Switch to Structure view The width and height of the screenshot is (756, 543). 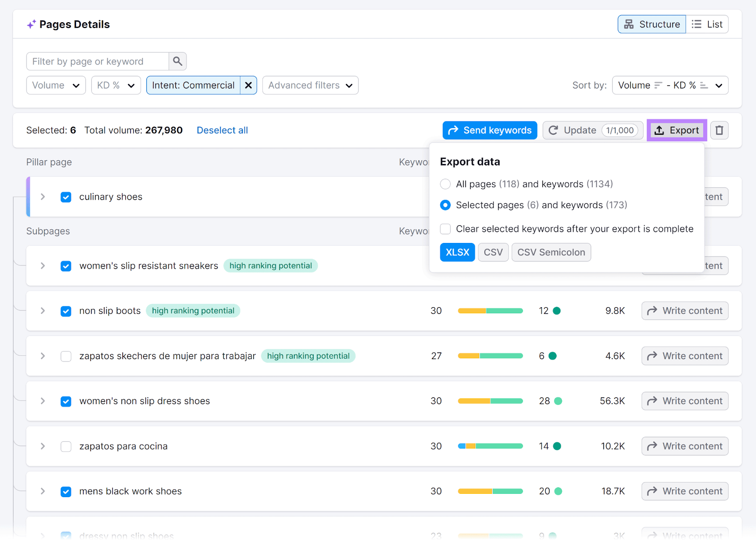click(652, 25)
